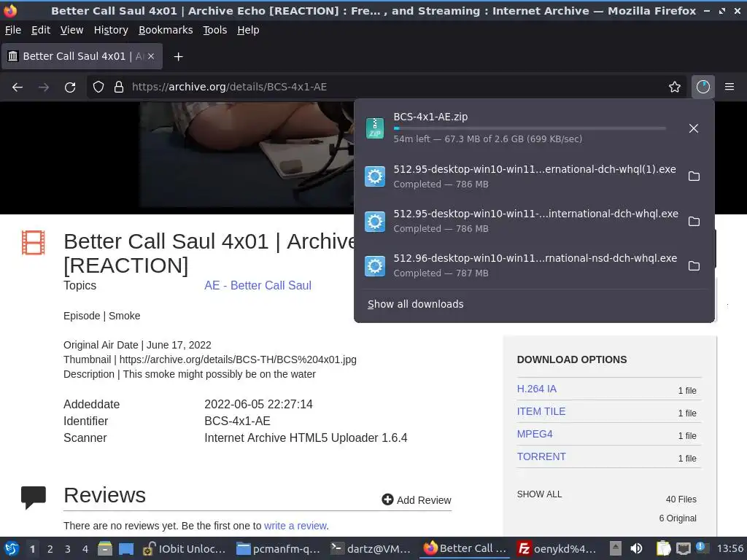Open the Help menu
The height and width of the screenshot is (560, 747).
point(248,30)
